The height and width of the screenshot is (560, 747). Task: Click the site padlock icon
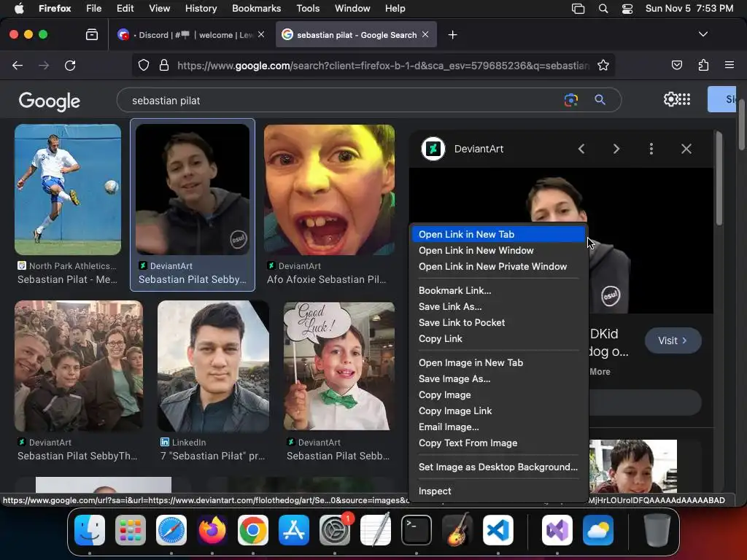click(x=164, y=65)
